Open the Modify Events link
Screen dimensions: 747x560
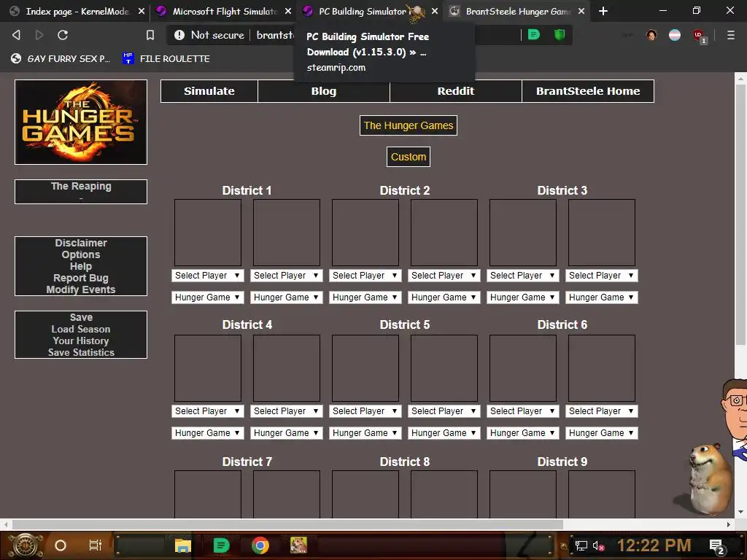(81, 289)
